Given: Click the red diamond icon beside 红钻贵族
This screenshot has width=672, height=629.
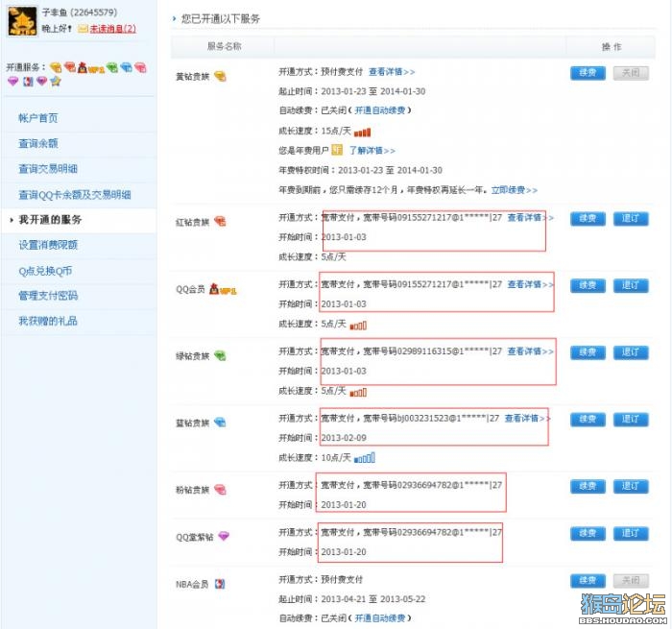Looking at the screenshot, I should (220, 222).
